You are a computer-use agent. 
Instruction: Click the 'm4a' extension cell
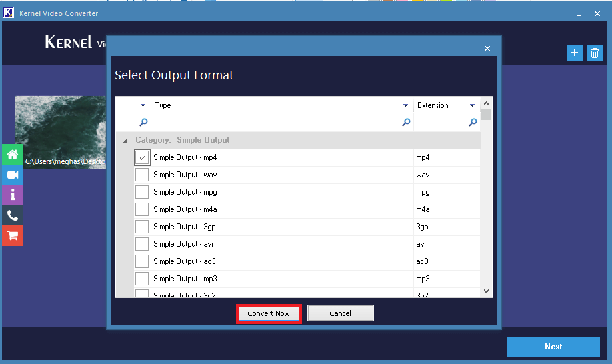(447, 209)
